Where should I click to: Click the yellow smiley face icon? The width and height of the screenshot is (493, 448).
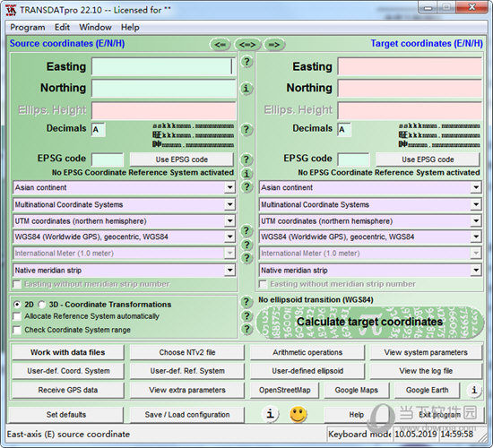(298, 414)
